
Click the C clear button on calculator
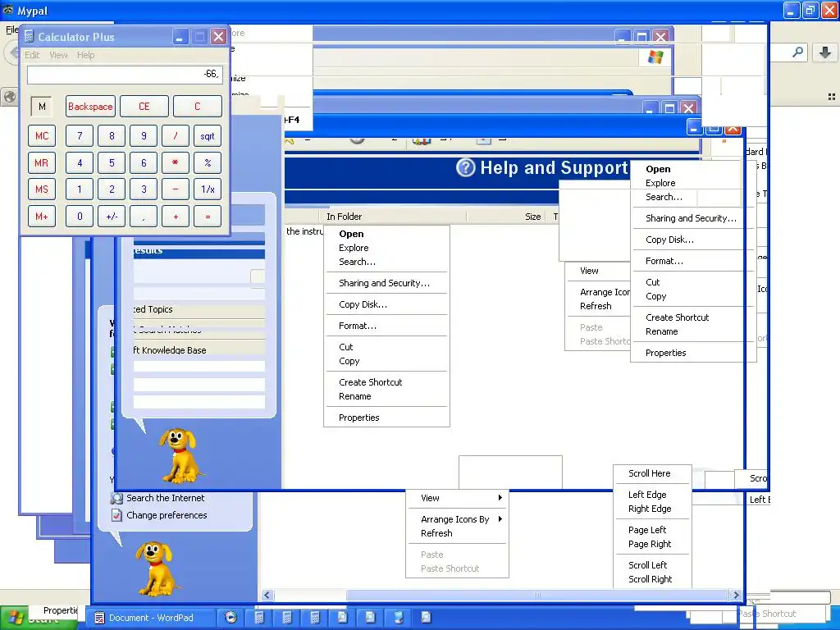(x=197, y=106)
